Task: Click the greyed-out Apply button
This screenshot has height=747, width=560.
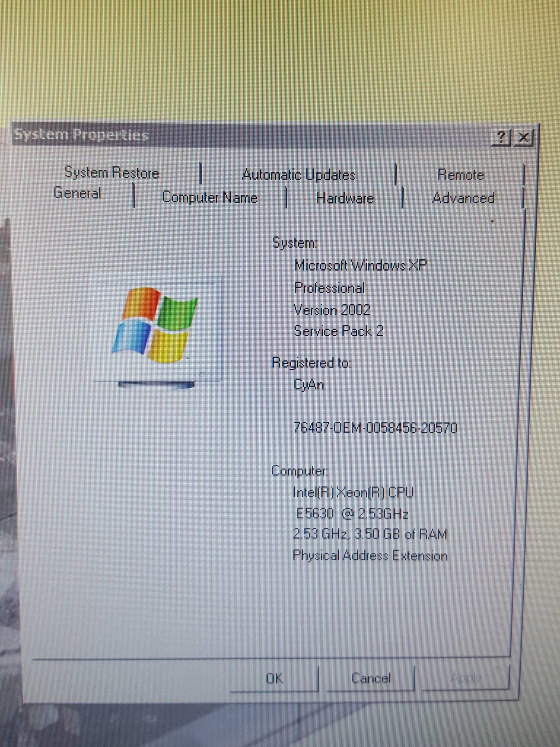Action: pos(466,677)
